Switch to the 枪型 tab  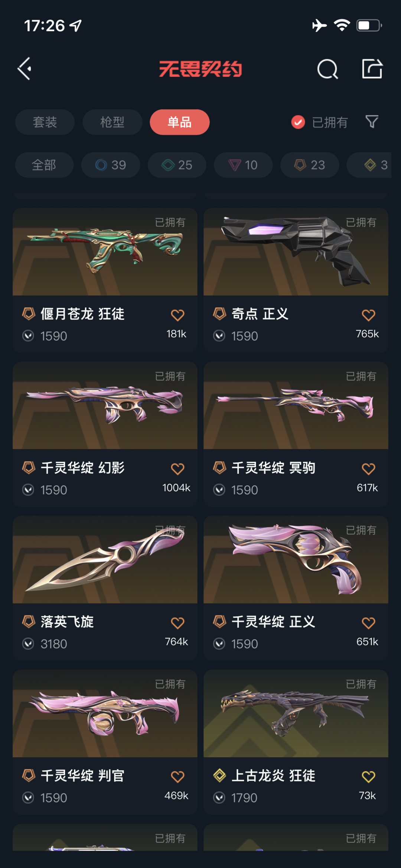[112, 122]
